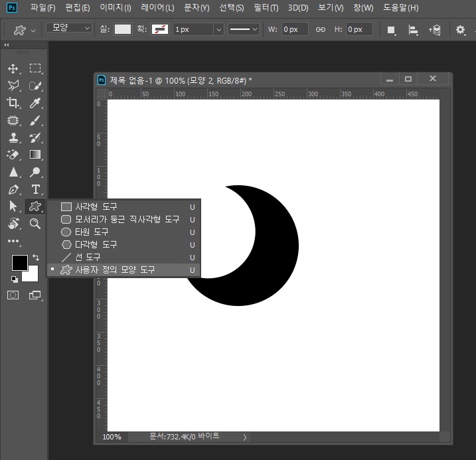476x460 pixels.
Task: Open the 3D(D) menu
Action: (298, 7)
